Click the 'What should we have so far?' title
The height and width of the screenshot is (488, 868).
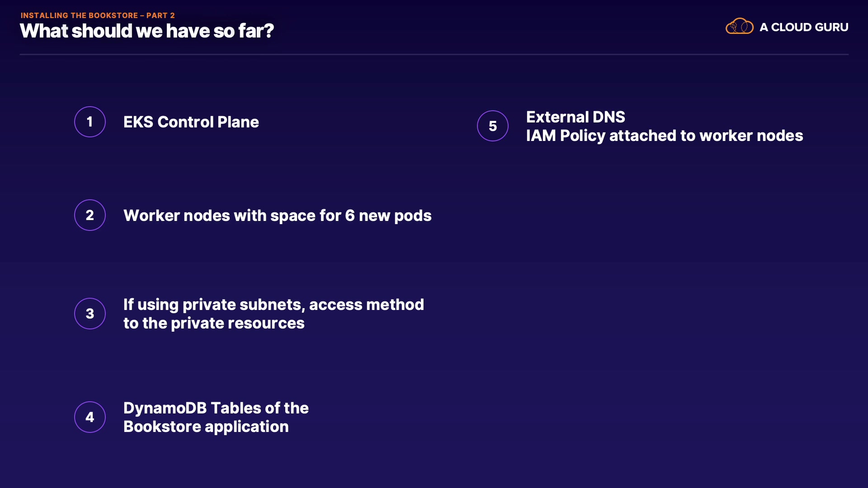(x=147, y=31)
